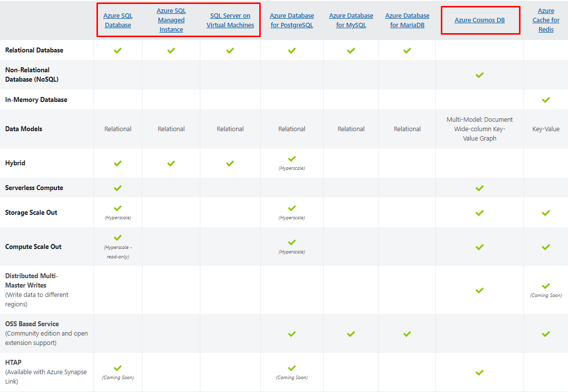Screen dimensions: 568x392
Task: Click Multi-Master Writes checkmark for Cosmos DB
Action: pos(479,291)
